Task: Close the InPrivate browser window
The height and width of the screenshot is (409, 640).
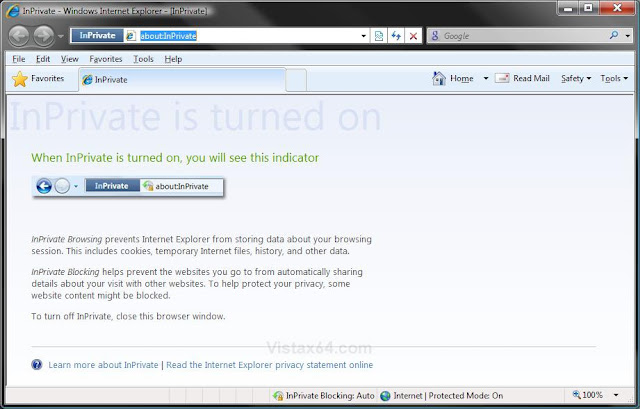Action: (x=617, y=8)
